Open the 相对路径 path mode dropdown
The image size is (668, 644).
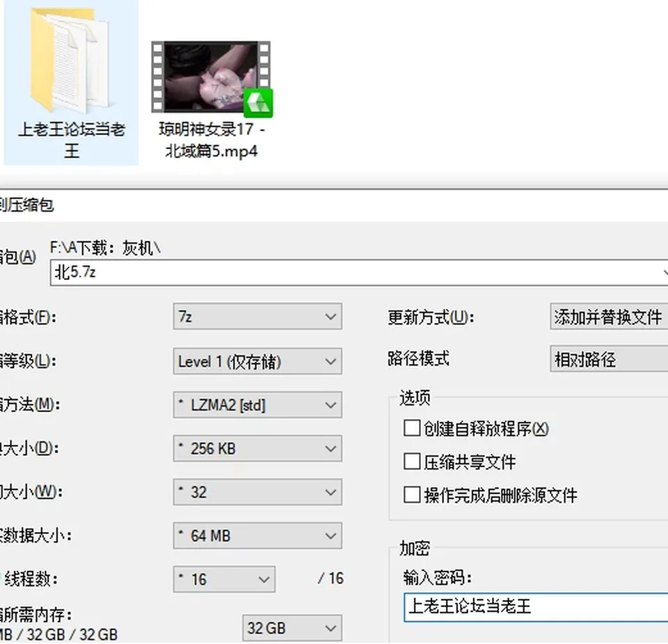[609, 359]
